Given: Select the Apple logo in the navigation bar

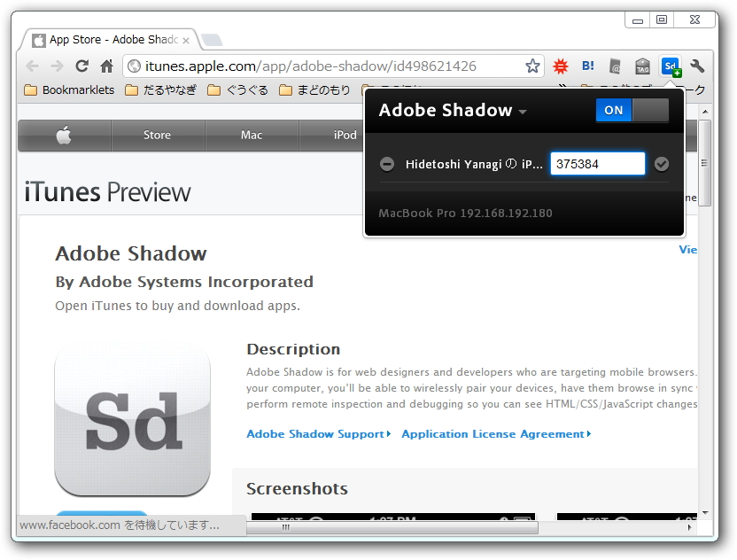Looking at the screenshot, I should point(63,136).
